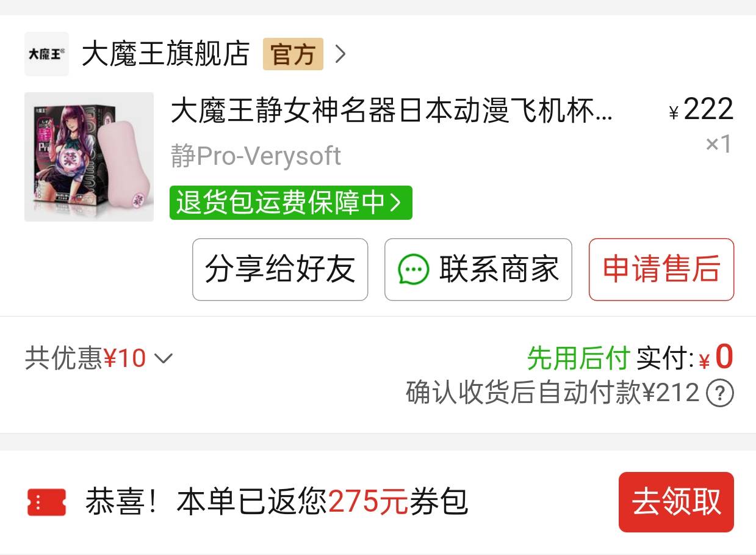Image resolution: width=756 pixels, height=555 pixels.
Task: Click the arrow next to 官方 badge
Action: point(340,54)
